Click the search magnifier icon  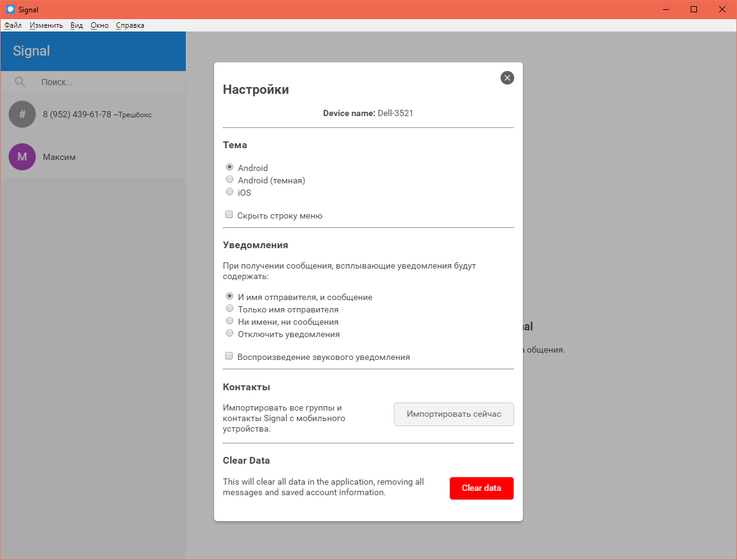point(20,82)
